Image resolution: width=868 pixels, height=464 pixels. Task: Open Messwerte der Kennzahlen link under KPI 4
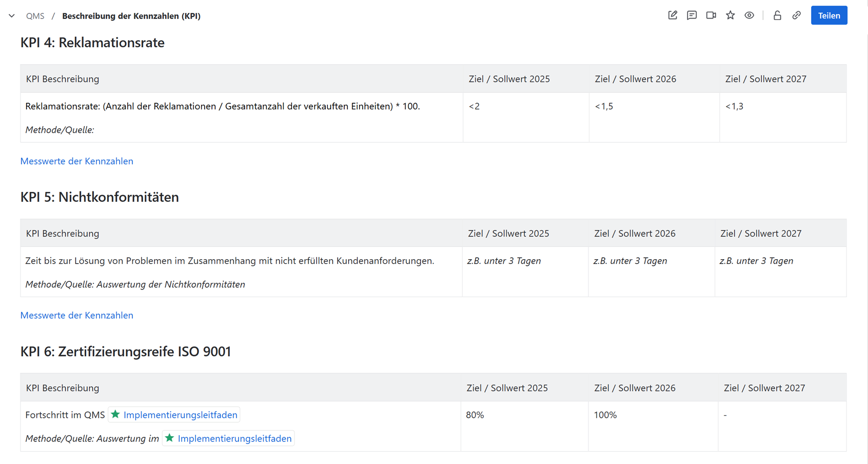[76, 161]
